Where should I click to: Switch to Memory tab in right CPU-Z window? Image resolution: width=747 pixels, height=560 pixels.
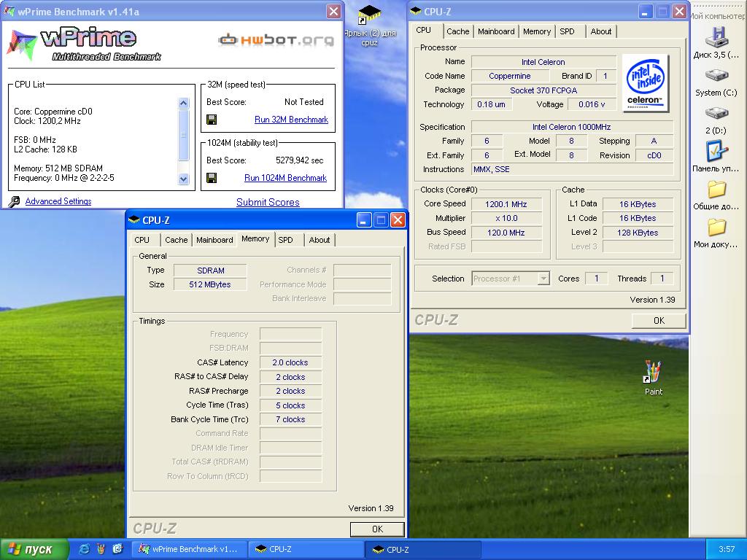pos(536,31)
